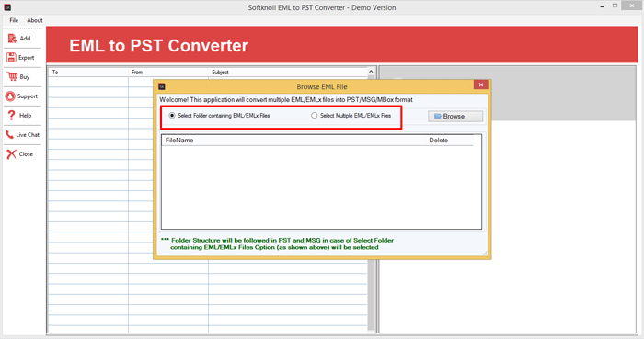Open the File menu
This screenshot has height=339, width=644.
(x=14, y=20)
